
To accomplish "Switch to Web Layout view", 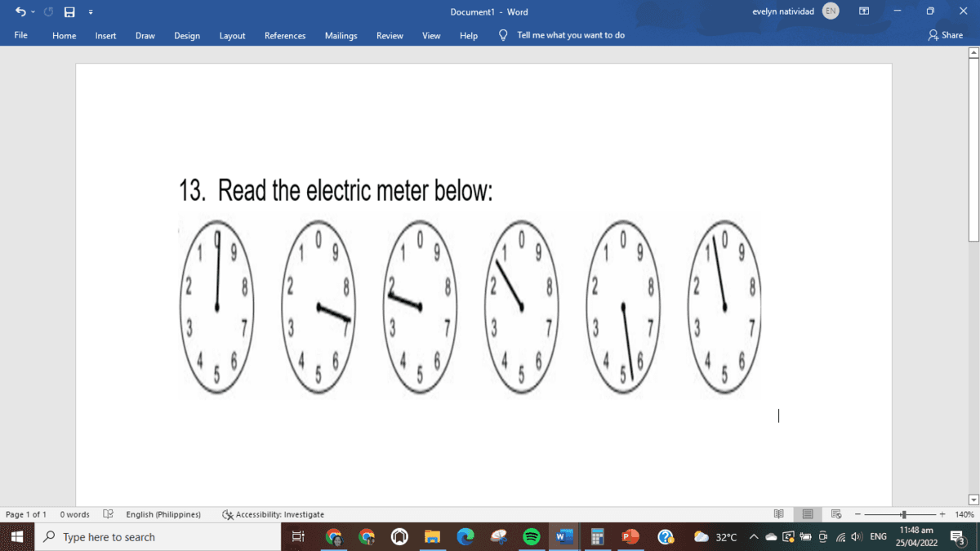I will [836, 514].
